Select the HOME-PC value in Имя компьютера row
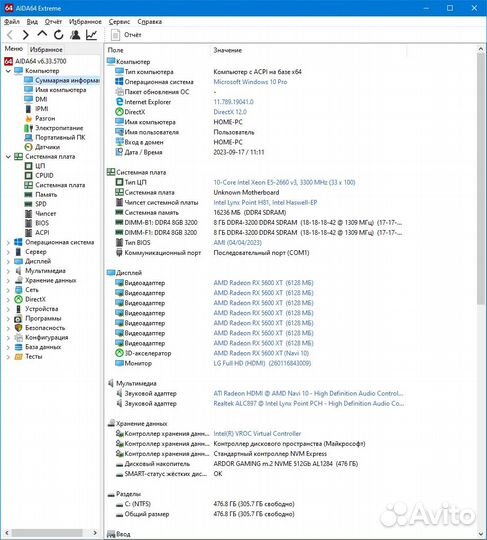Image resolution: width=487 pixels, height=540 pixels. 228,122
